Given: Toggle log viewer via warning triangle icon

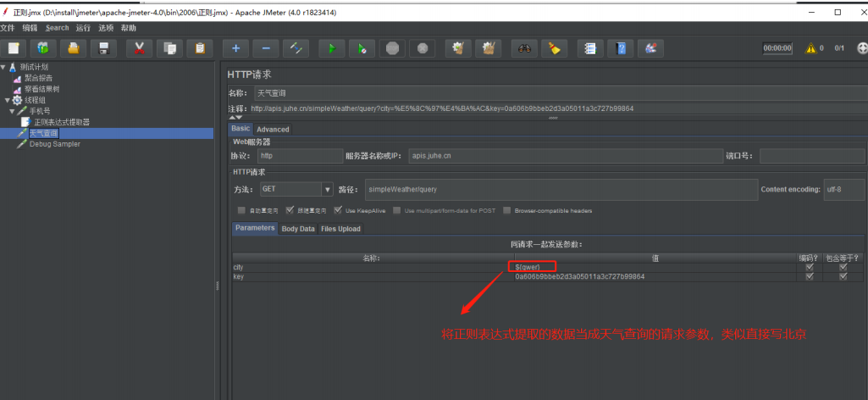Looking at the screenshot, I should 811,48.
